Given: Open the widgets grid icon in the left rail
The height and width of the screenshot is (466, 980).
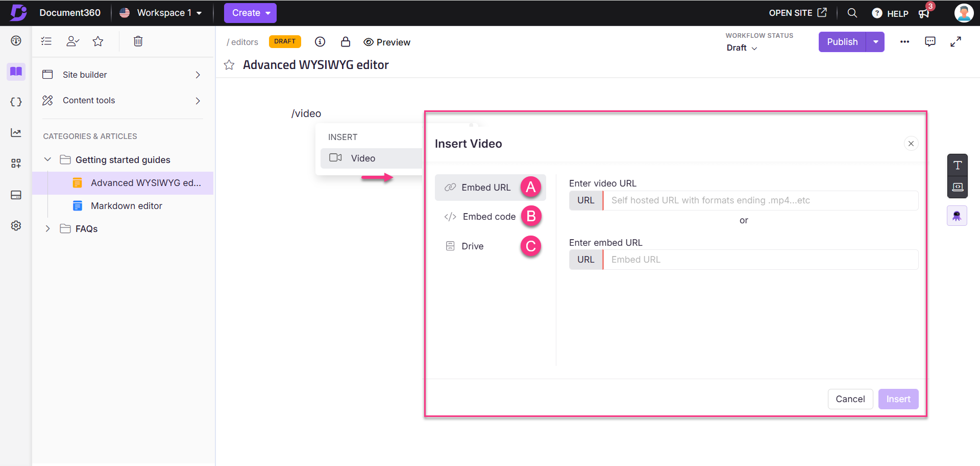Looking at the screenshot, I should coord(16,164).
